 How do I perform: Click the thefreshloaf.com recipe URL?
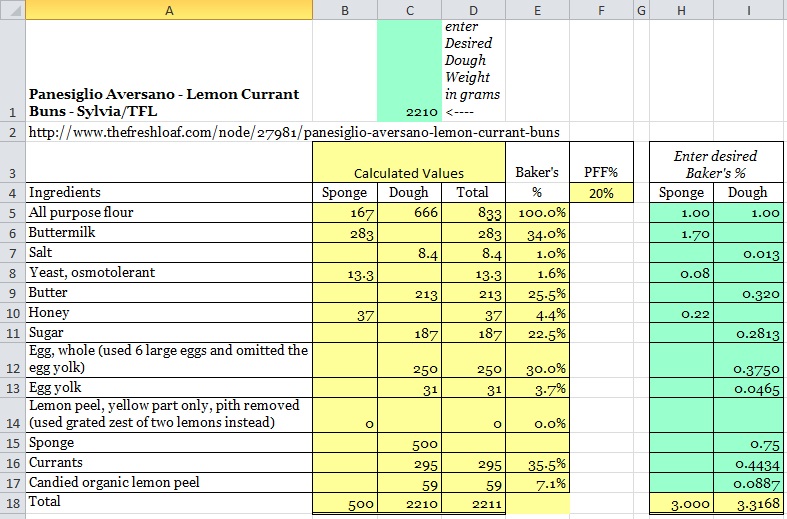click(293, 132)
